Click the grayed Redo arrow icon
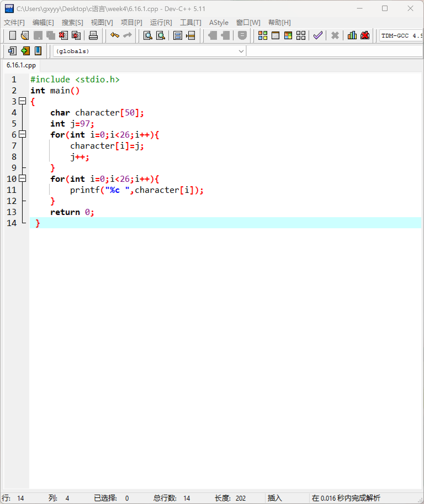Viewport: 424px width, 504px height. click(127, 35)
